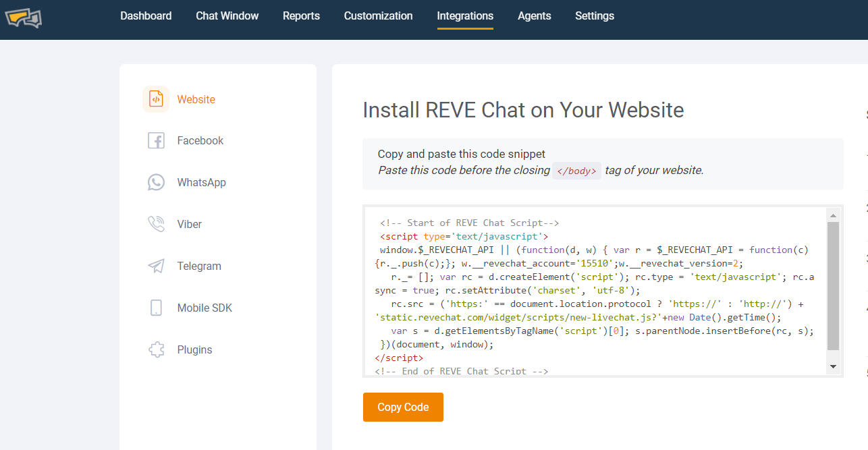Image resolution: width=868 pixels, height=450 pixels.
Task: Click the </body> code tag label
Action: tap(576, 171)
